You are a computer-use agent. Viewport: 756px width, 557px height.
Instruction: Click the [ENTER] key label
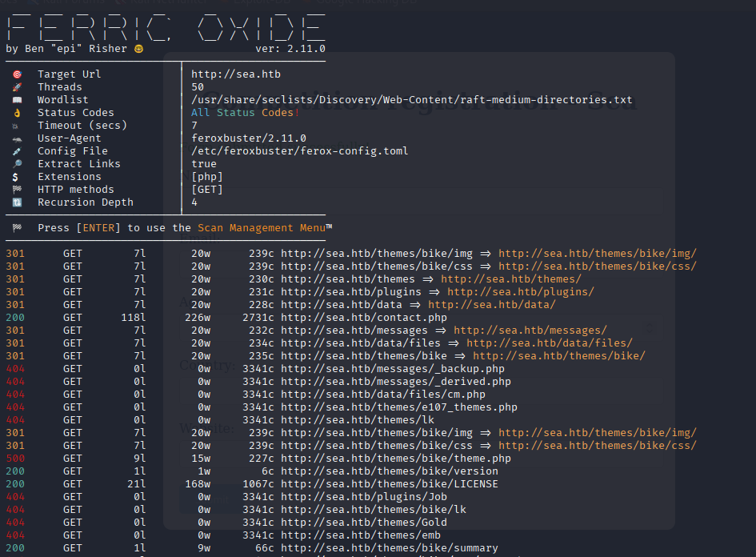tap(98, 228)
